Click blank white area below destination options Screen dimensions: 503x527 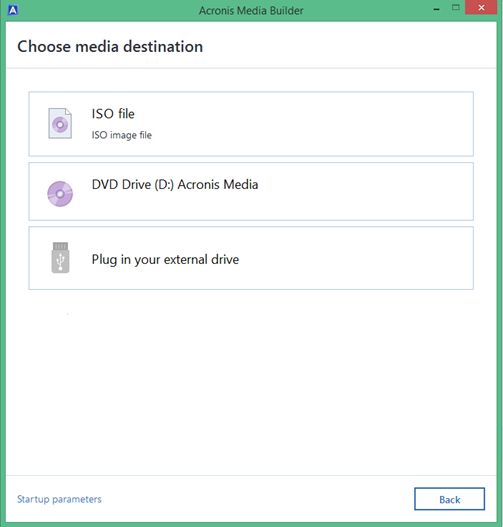(x=251, y=383)
